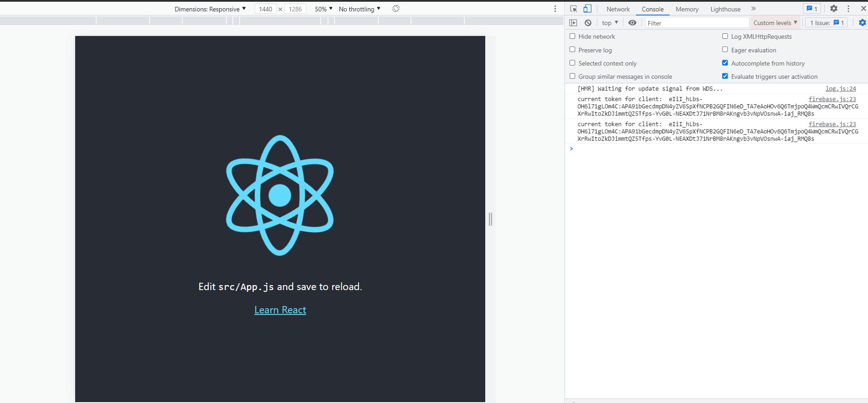Check Selected context only
The image size is (868, 403).
[x=572, y=63]
